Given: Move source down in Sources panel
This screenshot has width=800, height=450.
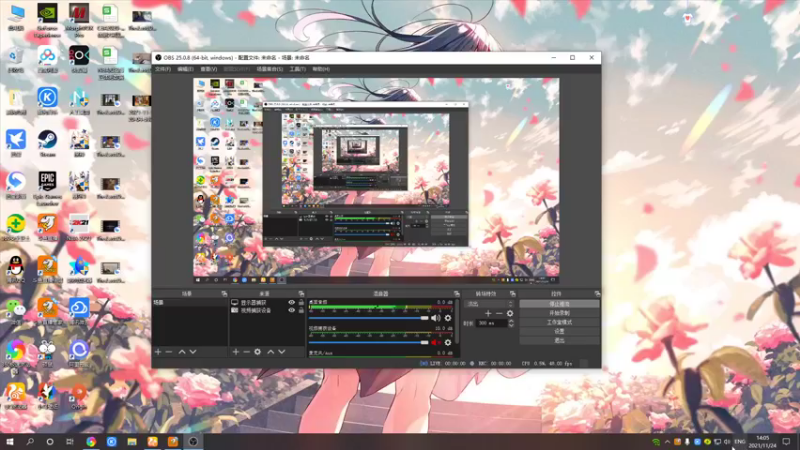Looking at the screenshot, I should (x=282, y=352).
